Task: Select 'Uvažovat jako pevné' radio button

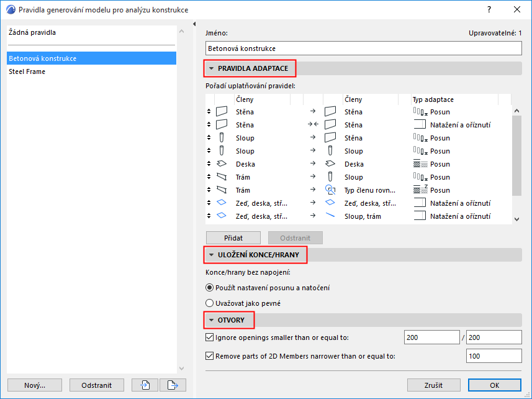Action: point(210,303)
